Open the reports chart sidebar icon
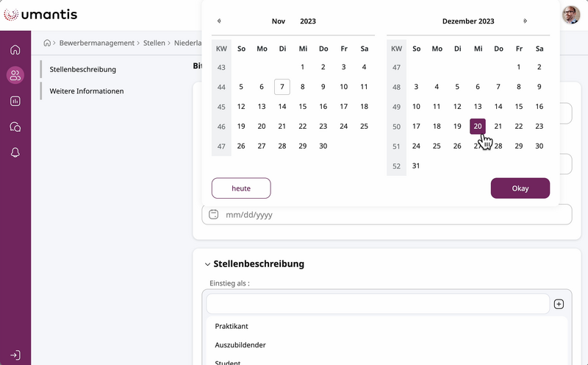The width and height of the screenshot is (588, 365). pyautogui.click(x=15, y=101)
